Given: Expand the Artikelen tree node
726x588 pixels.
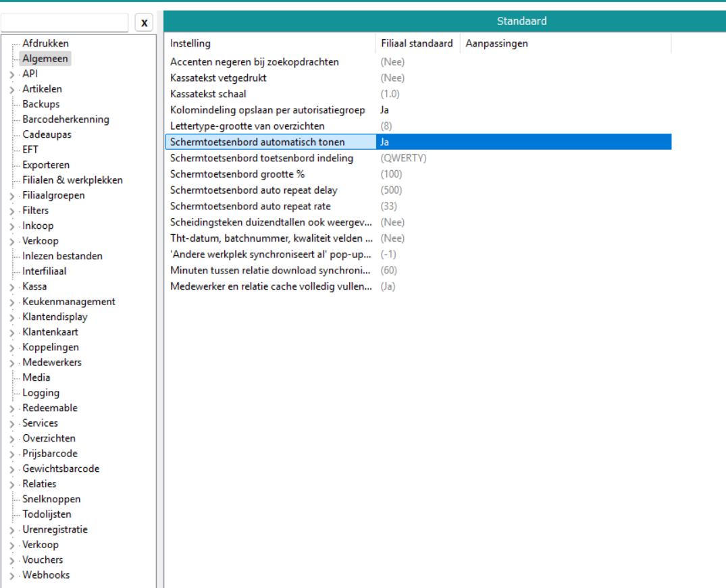Looking at the screenshot, I should (x=12, y=90).
